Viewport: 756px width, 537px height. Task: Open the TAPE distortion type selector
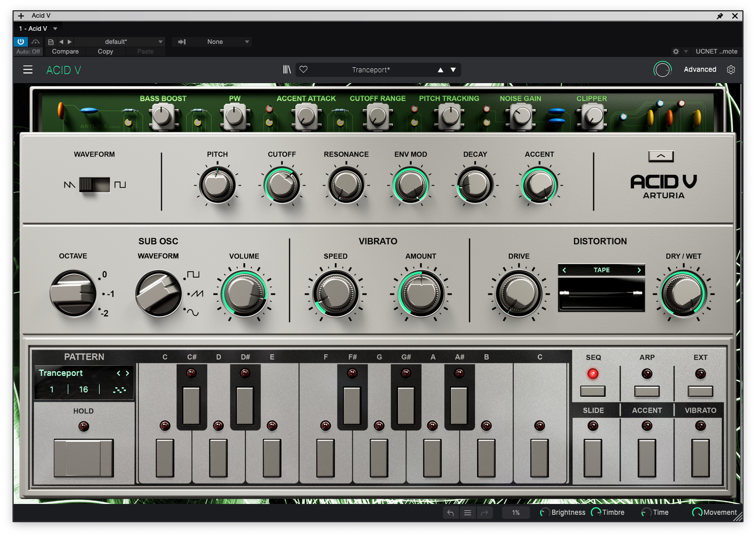coord(602,270)
